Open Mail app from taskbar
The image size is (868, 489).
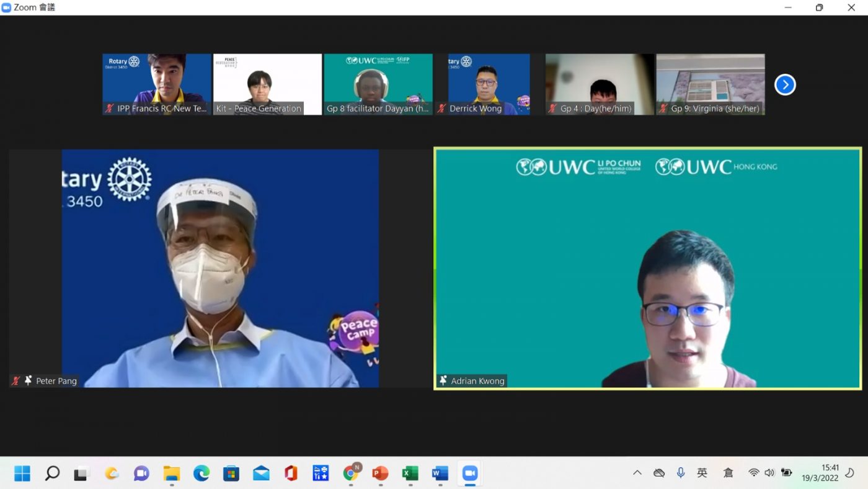point(261,473)
